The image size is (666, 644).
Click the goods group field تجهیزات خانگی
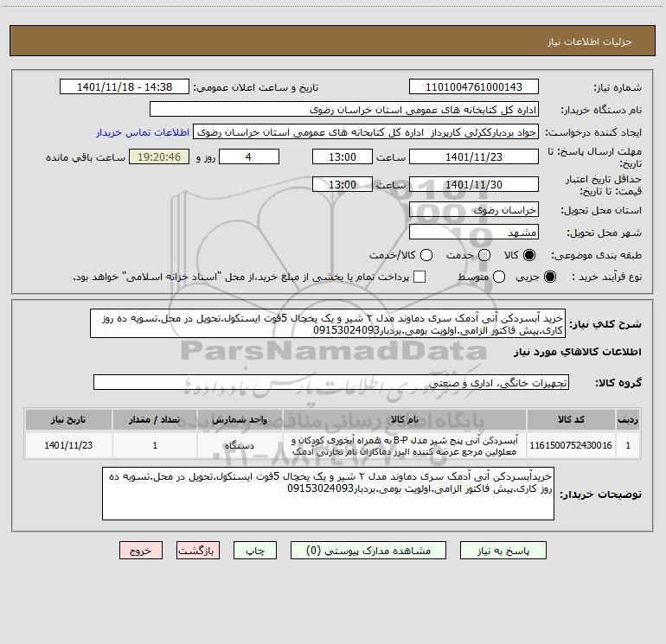pos(331,382)
